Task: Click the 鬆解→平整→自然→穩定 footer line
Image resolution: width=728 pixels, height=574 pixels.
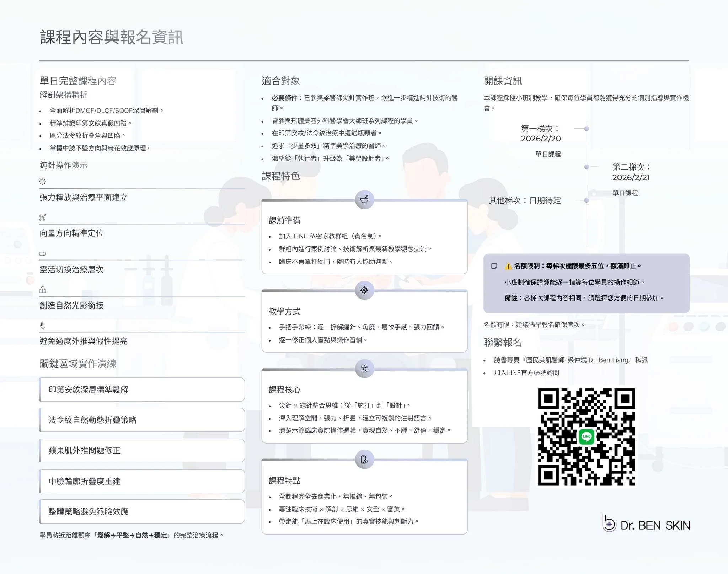Action: [x=132, y=535]
